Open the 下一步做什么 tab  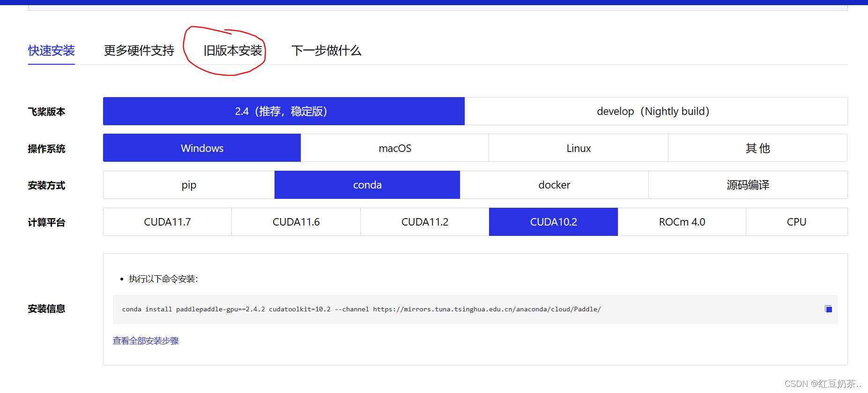point(326,51)
